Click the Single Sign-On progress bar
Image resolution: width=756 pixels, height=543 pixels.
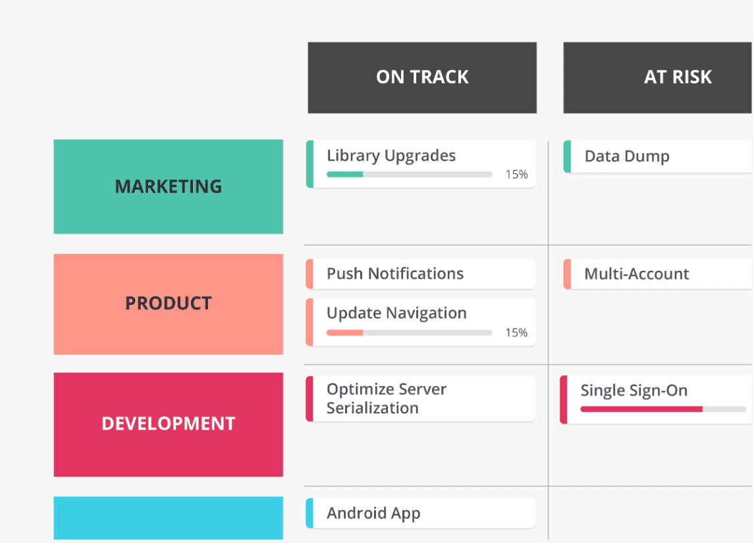pos(662,409)
